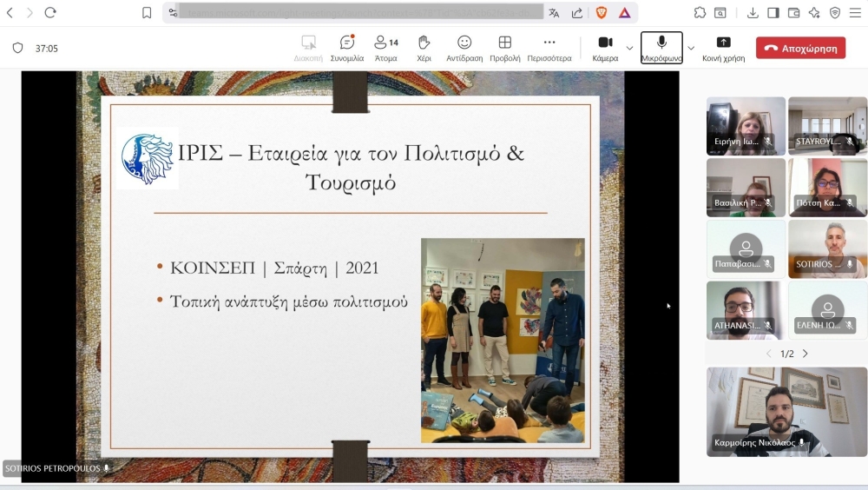The image size is (868, 490).
Task: Open Περισσότερα more options
Action: point(549,49)
